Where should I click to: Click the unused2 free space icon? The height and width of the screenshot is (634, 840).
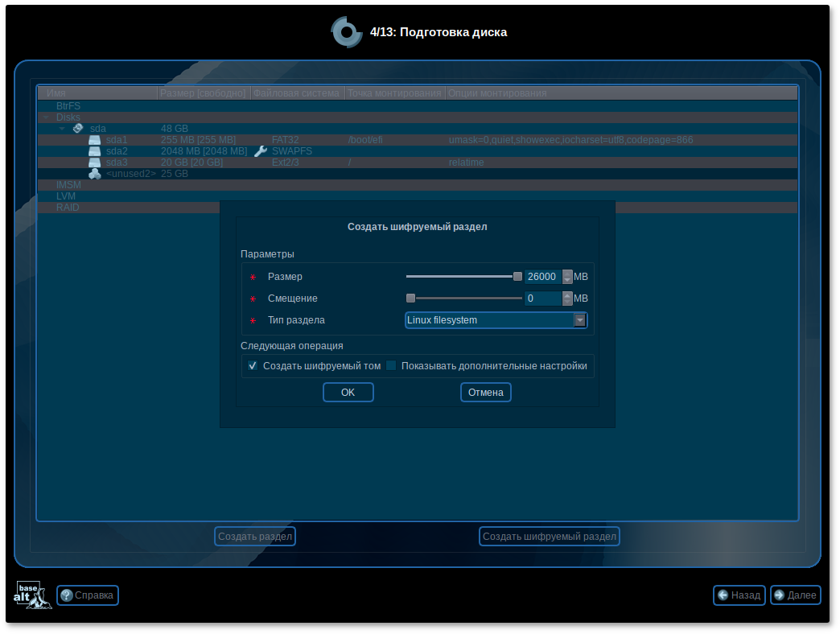pos(94,174)
